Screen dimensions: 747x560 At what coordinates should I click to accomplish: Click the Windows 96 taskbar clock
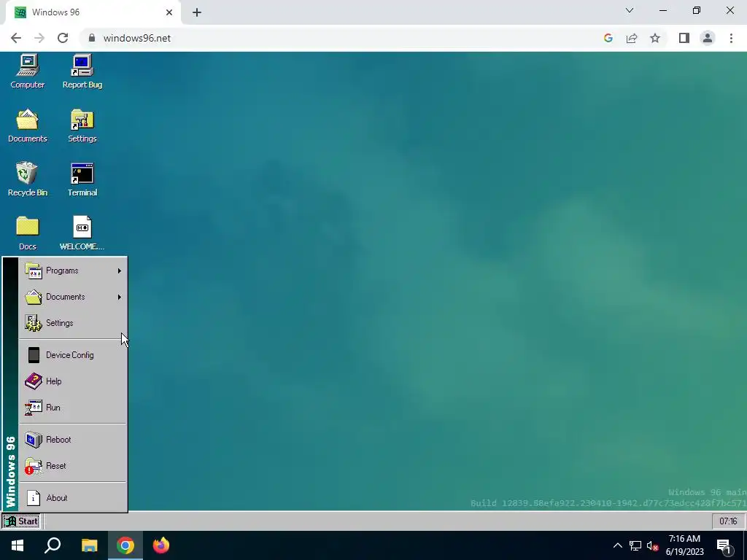[727, 521]
